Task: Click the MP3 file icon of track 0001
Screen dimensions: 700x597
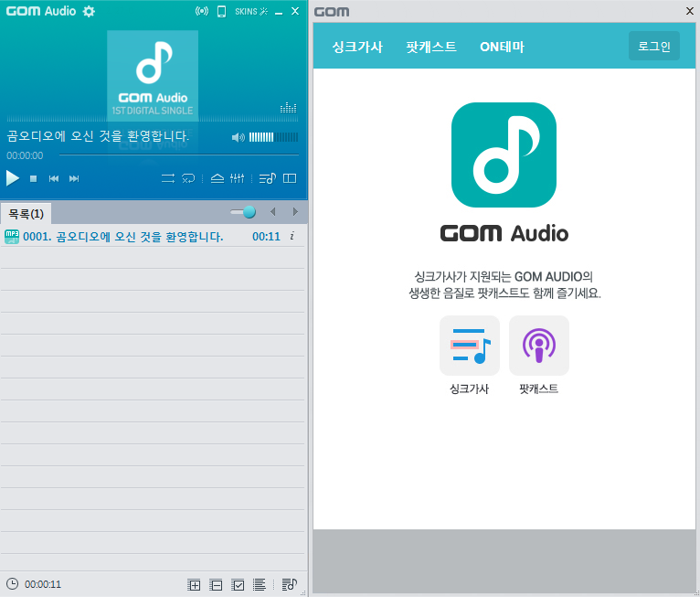Action: [x=12, y=237]
